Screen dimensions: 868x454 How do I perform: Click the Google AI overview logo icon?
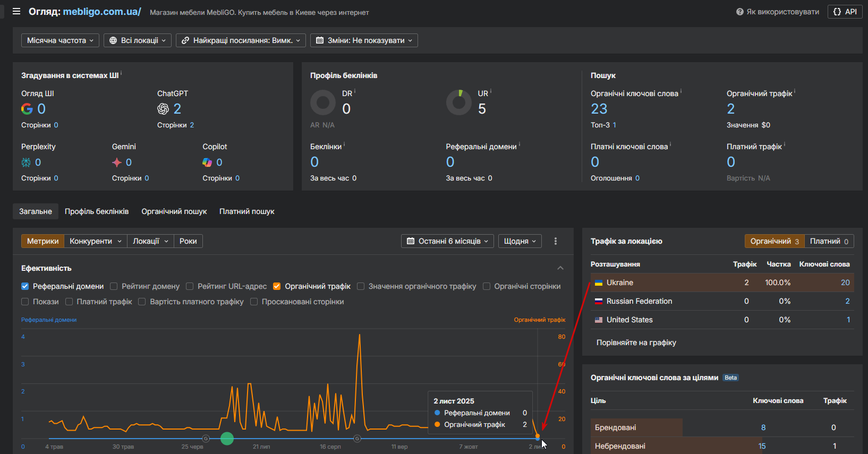(x=27, y=109)
